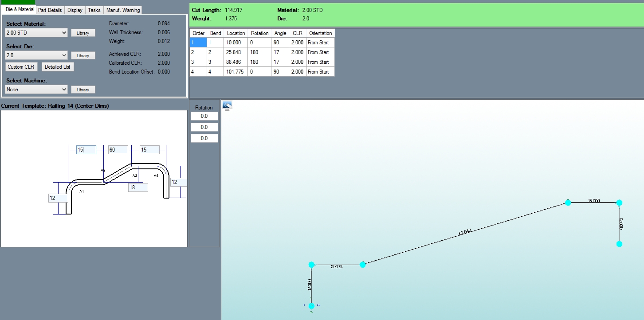The image size is (644, 320).
Task: Click the Wall Thickness value 0.006
Action: [164, 32]
